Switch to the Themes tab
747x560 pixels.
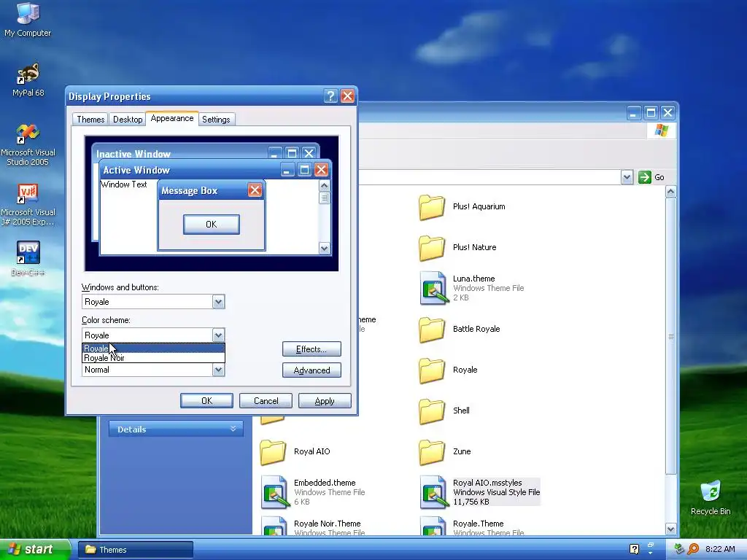coord(90,119)
